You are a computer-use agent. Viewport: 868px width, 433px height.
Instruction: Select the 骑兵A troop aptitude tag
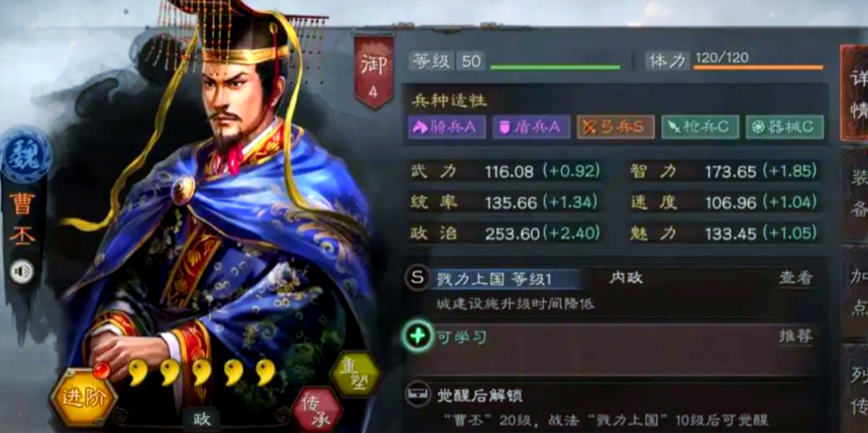coord(447,127)
